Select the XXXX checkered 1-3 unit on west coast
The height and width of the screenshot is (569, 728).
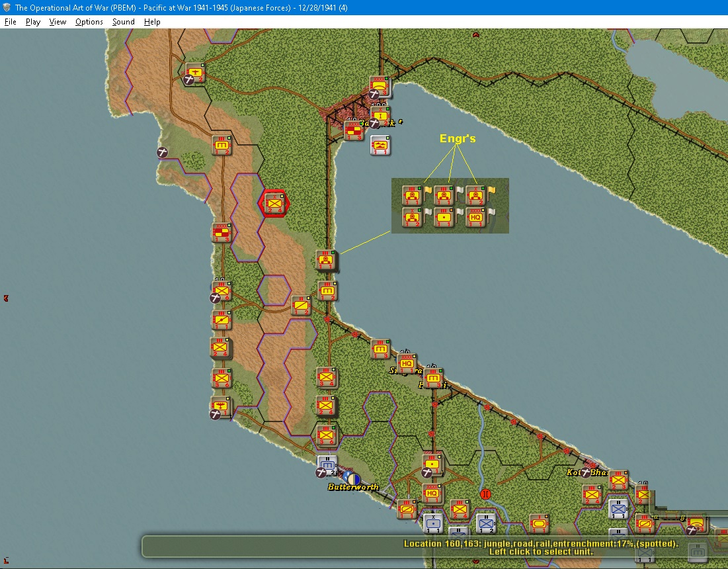(222, 233)
